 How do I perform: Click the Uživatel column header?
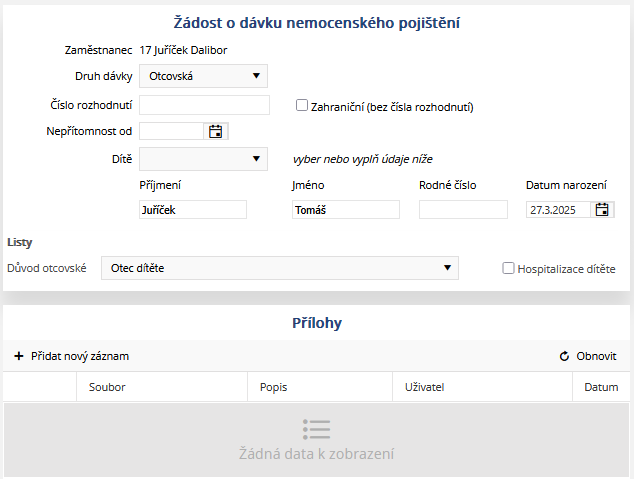[x=482, y=387]
